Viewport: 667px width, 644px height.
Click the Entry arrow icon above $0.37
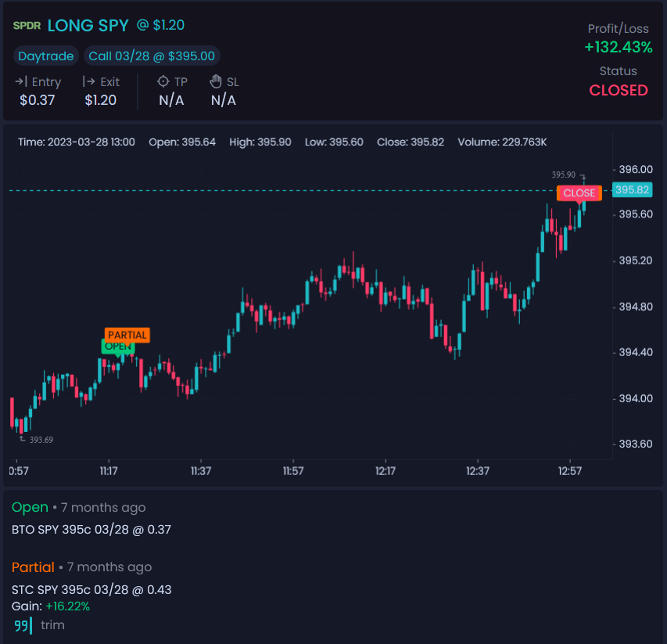pyautogui.click(x=19, y=81)
